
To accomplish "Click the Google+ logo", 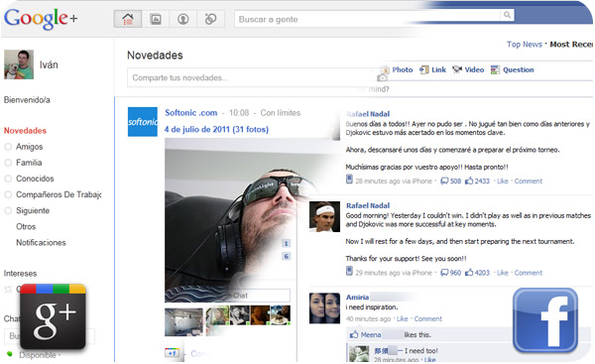I will coord(41,18).
